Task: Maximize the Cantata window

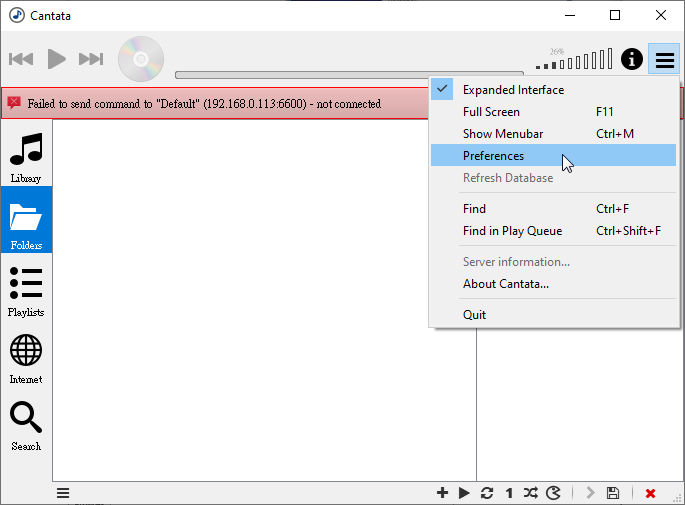Action: pos(615,15)
